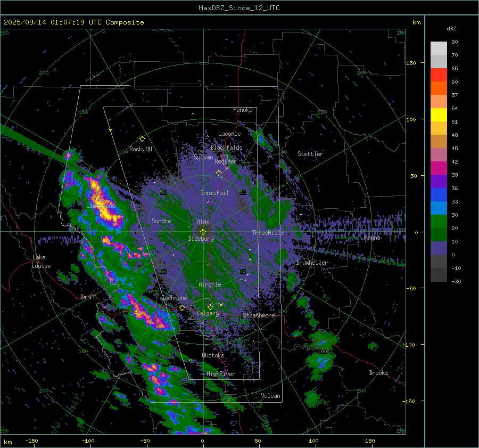Click the Ponoka city label
Image resolution: width=479 pixels, height=448 pixels.
(x=243, y=110)
